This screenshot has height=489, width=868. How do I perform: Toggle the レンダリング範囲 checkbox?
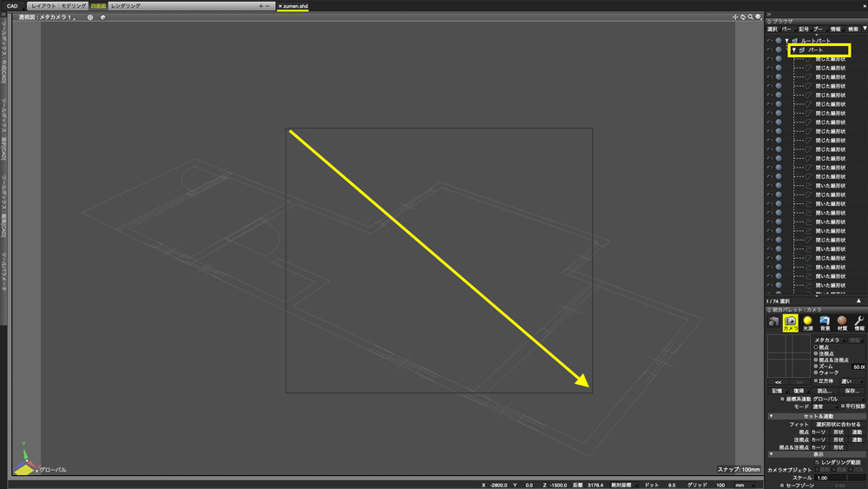(817, 462)
